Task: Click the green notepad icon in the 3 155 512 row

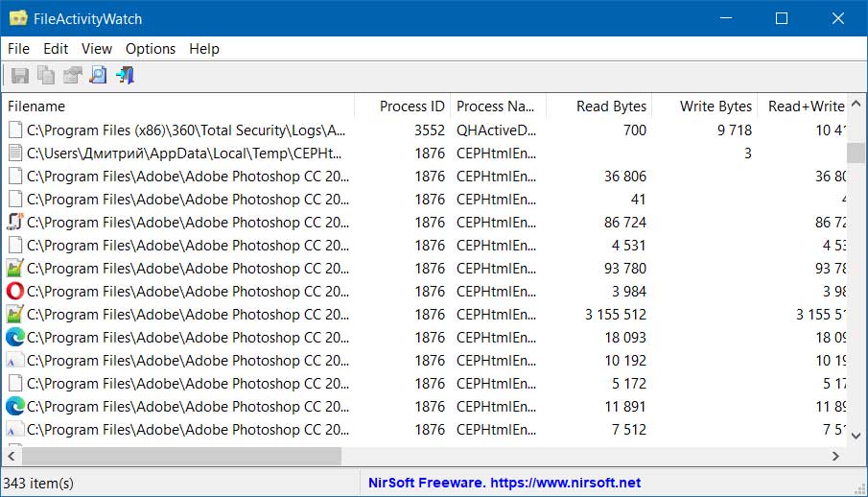Action: click(x=15, y=314)
